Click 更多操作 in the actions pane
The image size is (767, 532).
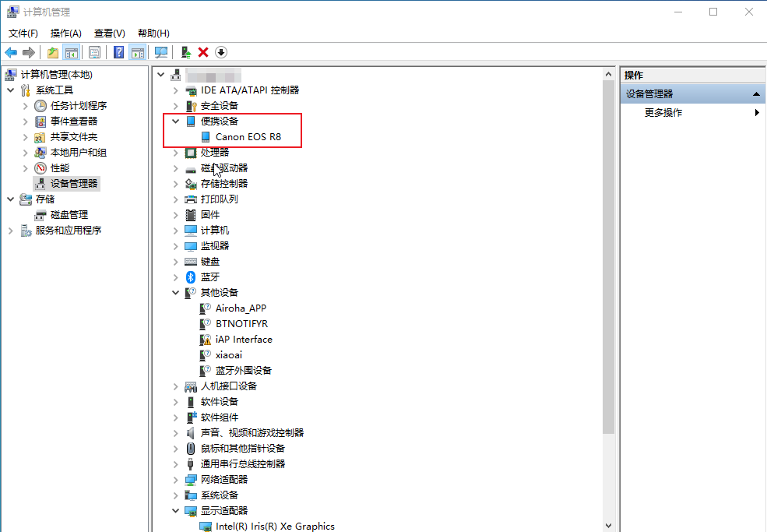coord(663,113)
